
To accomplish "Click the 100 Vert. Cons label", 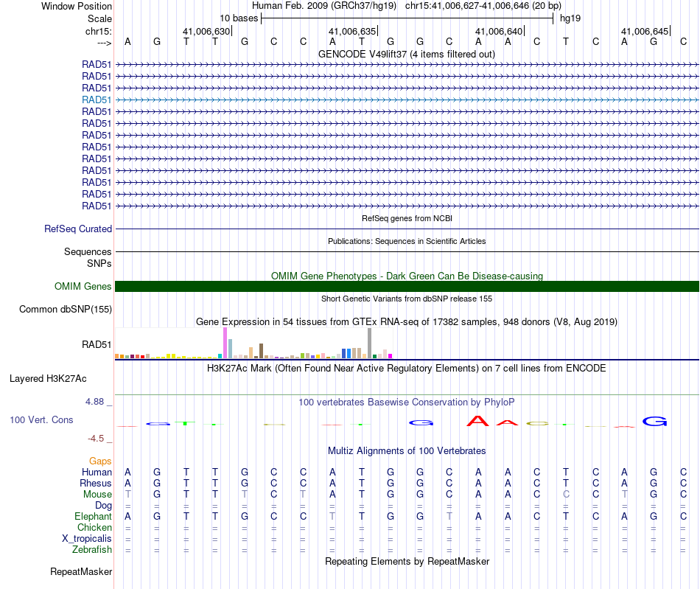I will (x=41, y=419).
